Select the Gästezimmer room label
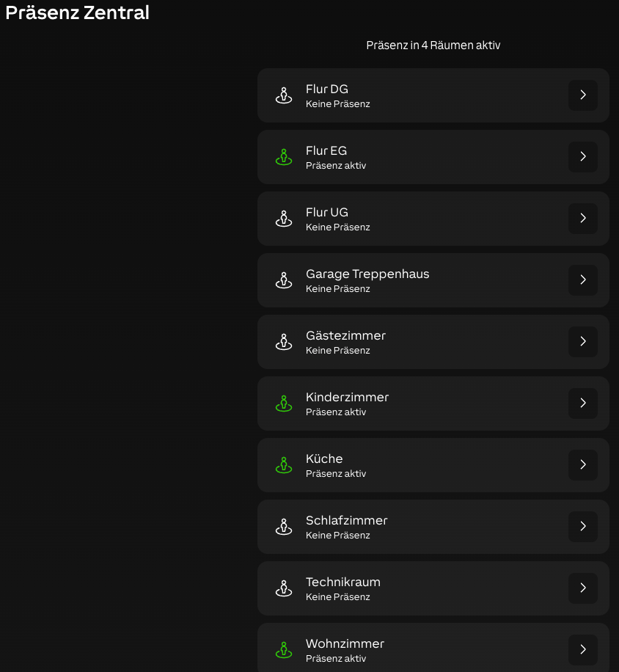Image resolution: width=619 pixels, height=672 pixels. (345, 336)
